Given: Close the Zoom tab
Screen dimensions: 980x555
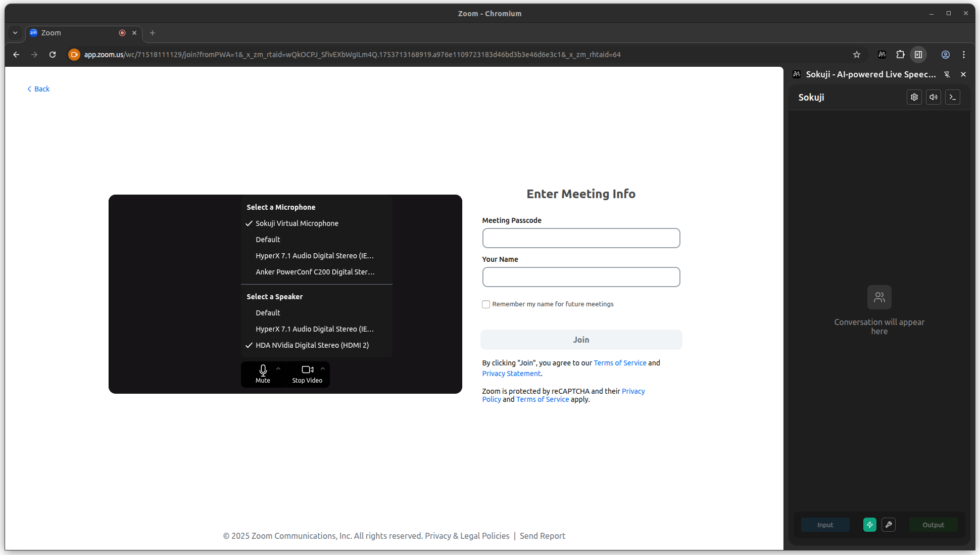Looking at the screenshot, I should [x=134, y=33].
